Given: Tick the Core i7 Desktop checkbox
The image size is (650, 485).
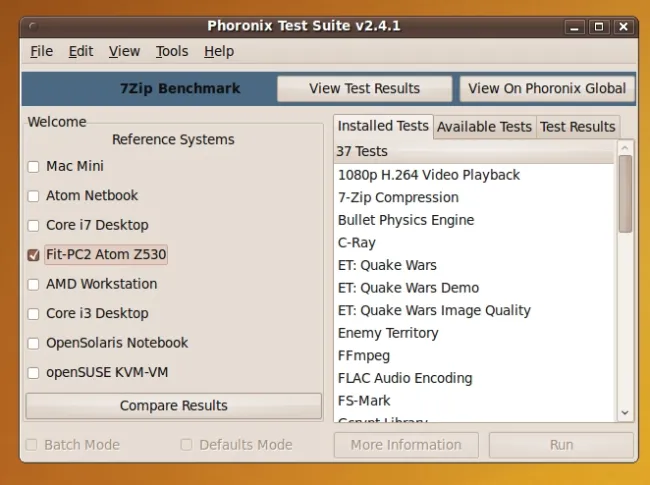Looking at the screenshot, I should tap(33, 226).
